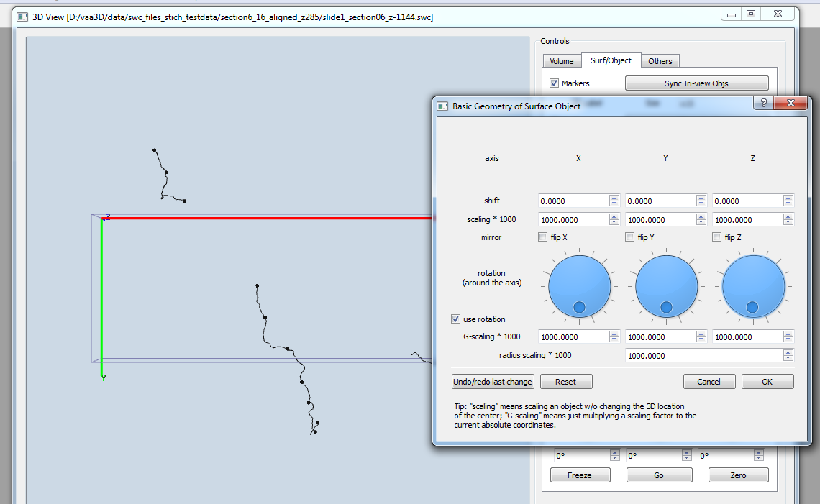Switch to the Volume tab

pos(561,61)
